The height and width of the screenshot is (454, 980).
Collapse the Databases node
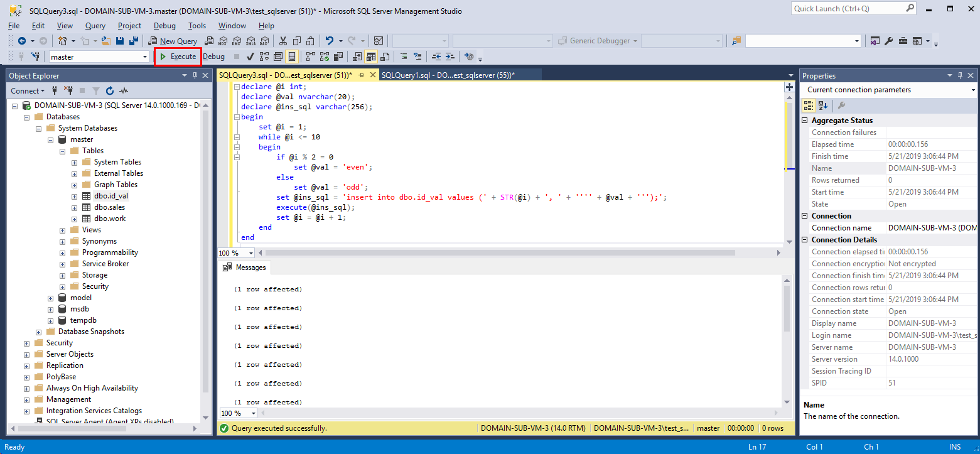(26, 117)
